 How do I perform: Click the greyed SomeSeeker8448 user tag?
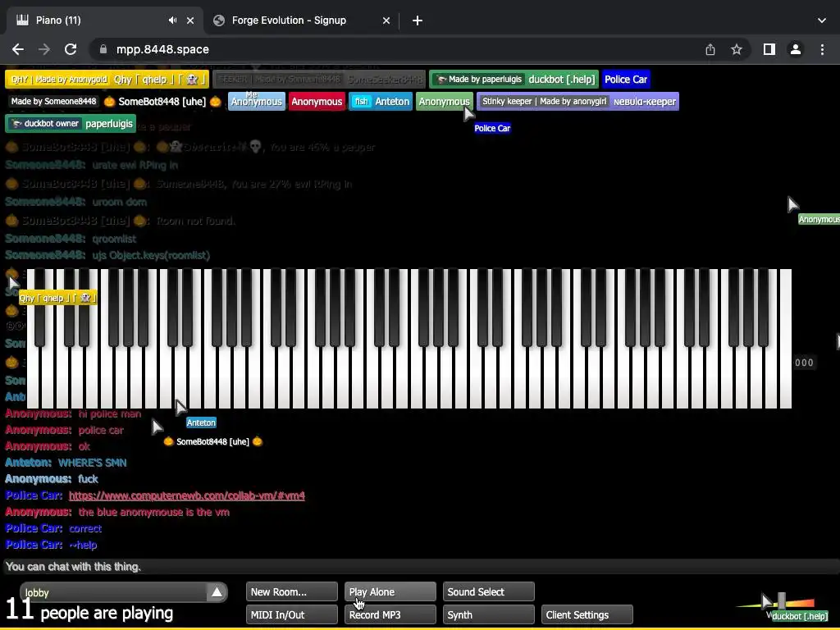point(319,80)
